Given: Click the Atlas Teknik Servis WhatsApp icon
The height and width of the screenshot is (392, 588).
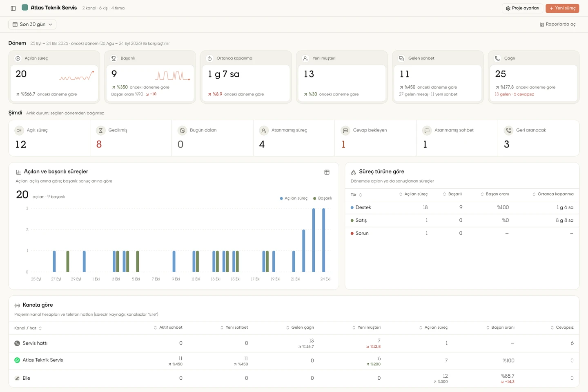Looking at the screenshot, I should pyautogui.click(x=17, y=360).
